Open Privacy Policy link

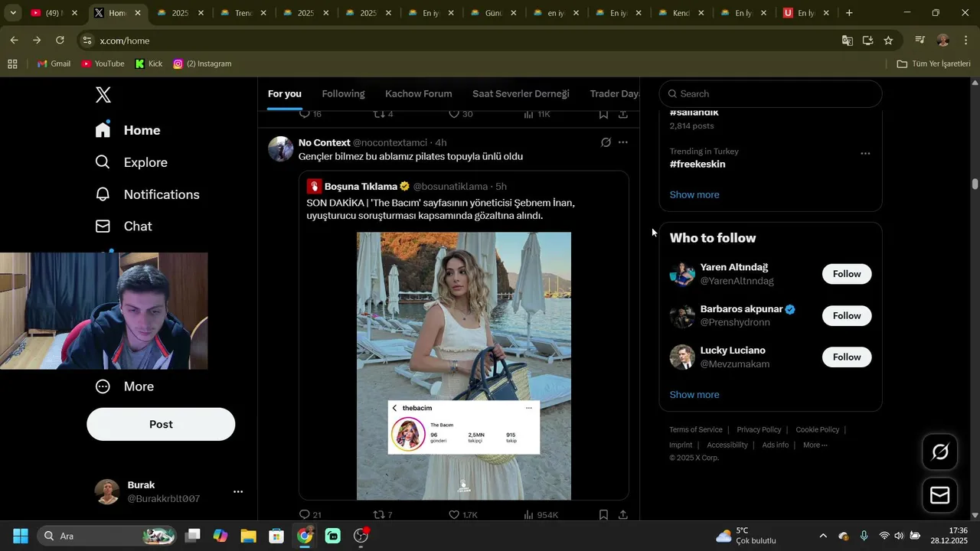(x=759, y=430)
